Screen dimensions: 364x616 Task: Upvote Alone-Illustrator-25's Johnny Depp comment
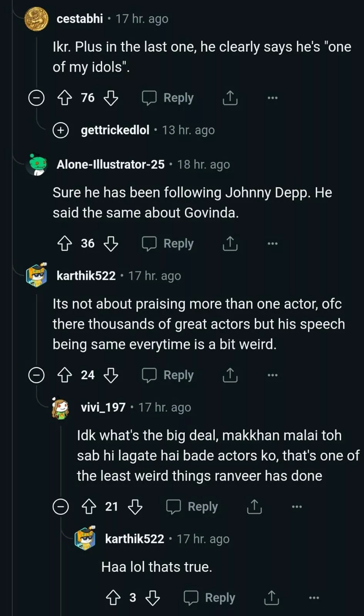coord(65,243)
